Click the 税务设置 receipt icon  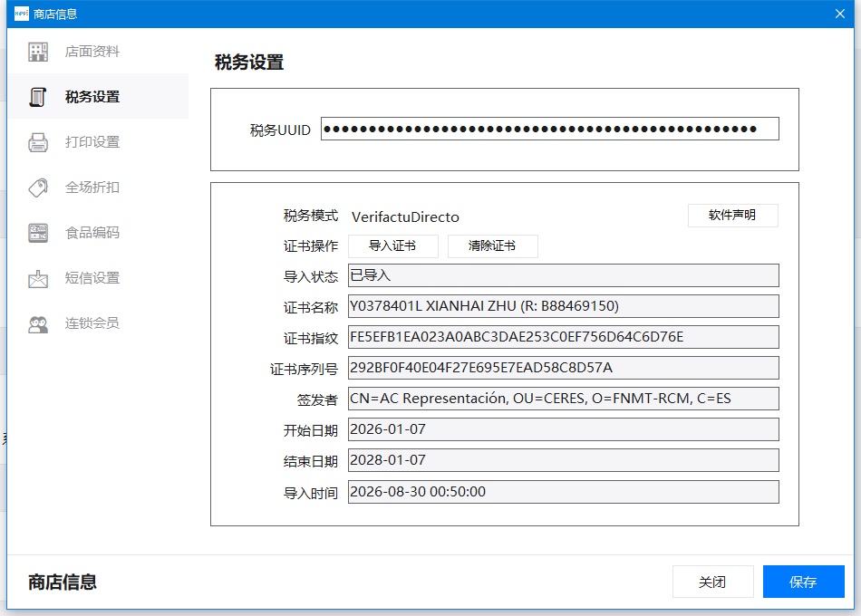coord(38,97)
